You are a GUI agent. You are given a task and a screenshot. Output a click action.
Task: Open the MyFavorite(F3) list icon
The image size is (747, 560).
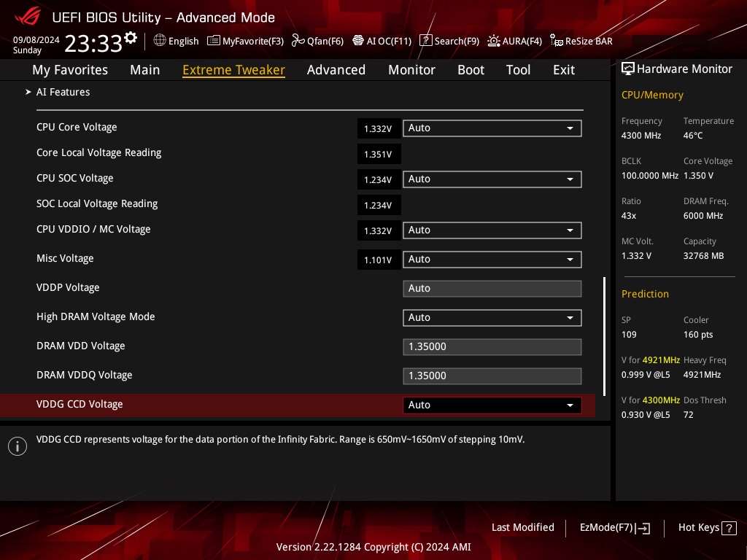(213, 41)
